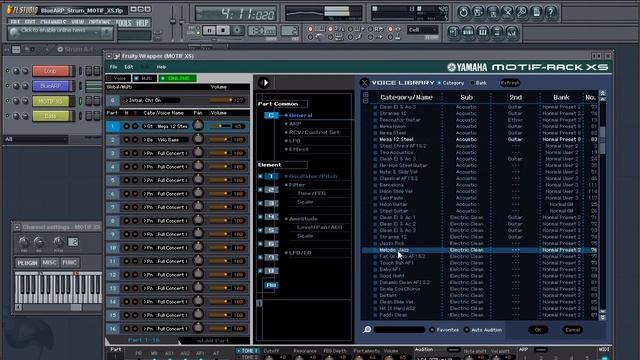Open the Help menu in Fruity Wrapper
Viewport: 640px width, 360px height.
pos(161,67)
